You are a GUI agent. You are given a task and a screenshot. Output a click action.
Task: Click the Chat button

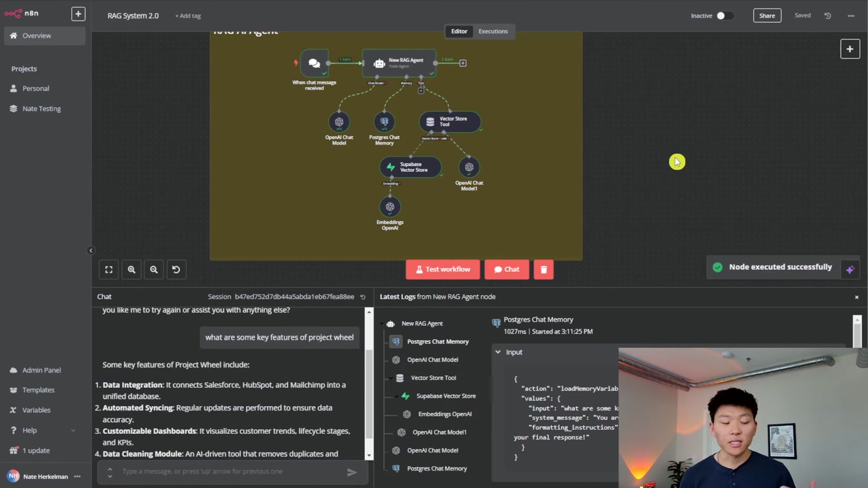point(507,270)
